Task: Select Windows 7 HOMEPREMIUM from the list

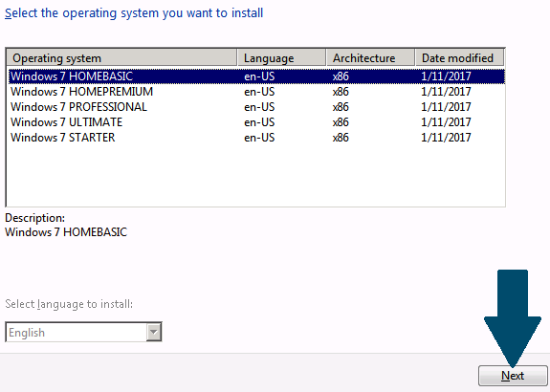Action: 256,92
